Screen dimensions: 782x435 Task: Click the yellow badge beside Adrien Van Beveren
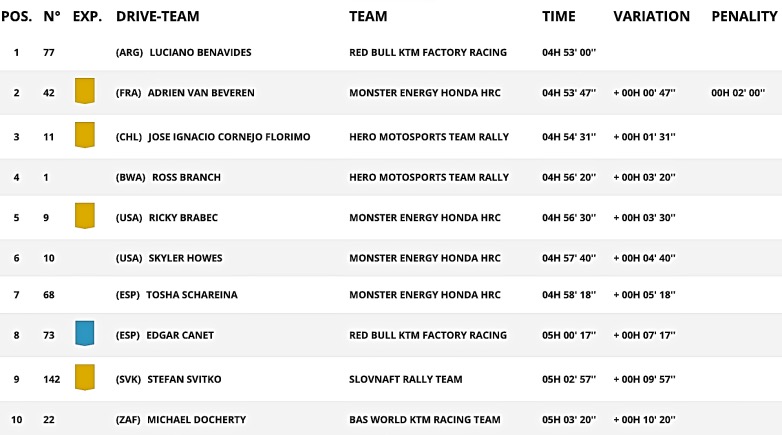85,92
